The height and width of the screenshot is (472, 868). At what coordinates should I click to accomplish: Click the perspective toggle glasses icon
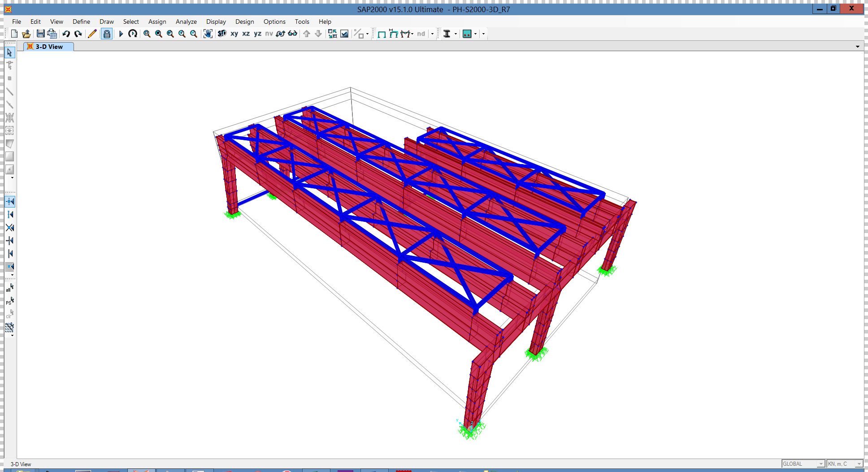tap(292, 34)
